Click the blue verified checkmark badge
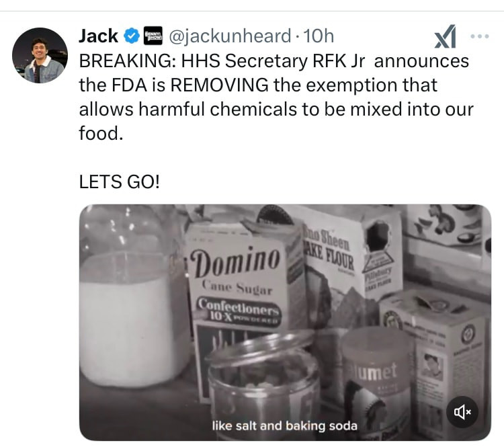The height and width of the screenshot is (447, 504). [132, 36]
